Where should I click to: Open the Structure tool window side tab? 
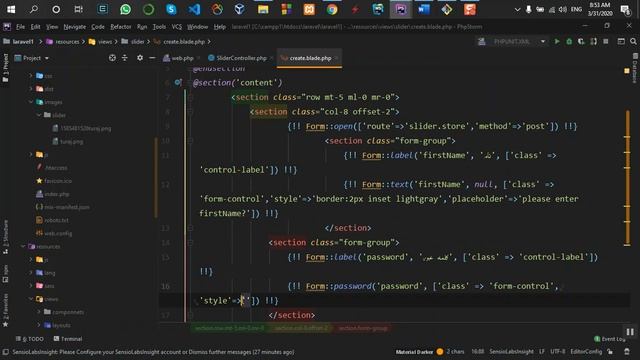pos(5,237)
